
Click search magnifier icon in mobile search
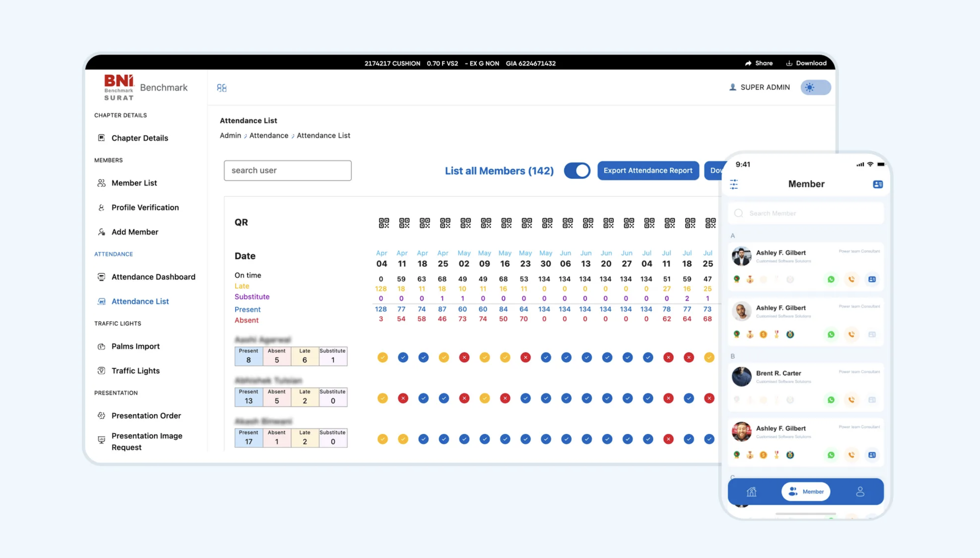tap(738, 213)
